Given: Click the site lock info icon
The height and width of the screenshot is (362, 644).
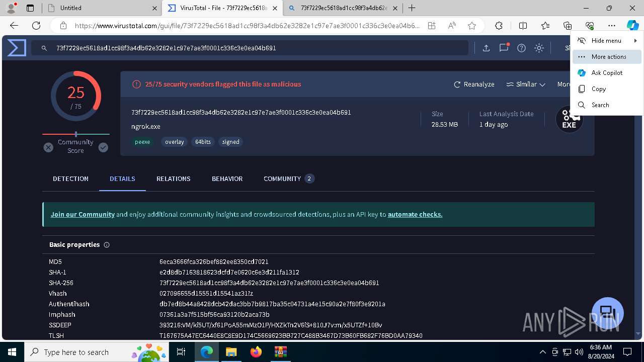Looking at the screenshot, I should (63, 26).
